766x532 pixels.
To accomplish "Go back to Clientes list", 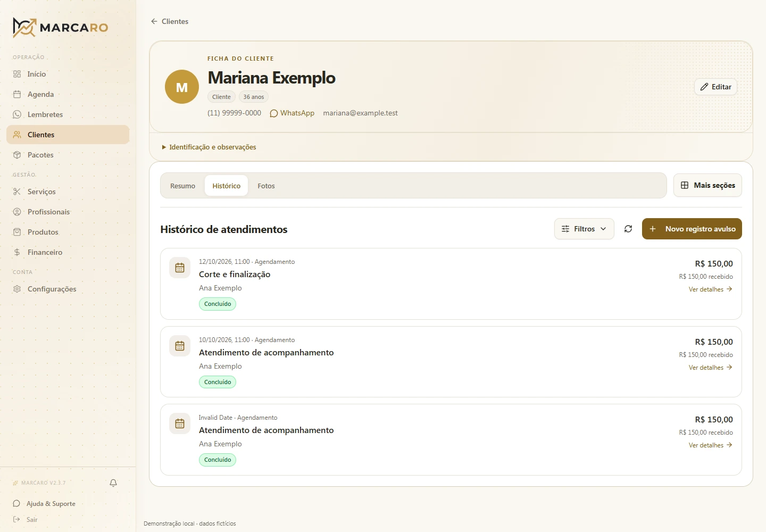I will click(170, 21).
